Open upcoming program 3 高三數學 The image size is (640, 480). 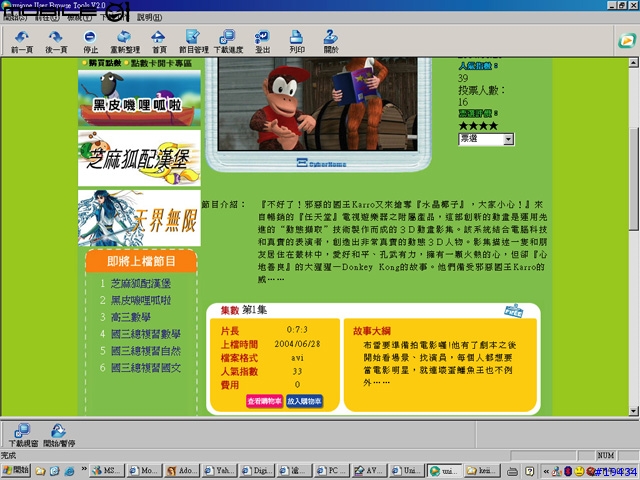point(131,317)
